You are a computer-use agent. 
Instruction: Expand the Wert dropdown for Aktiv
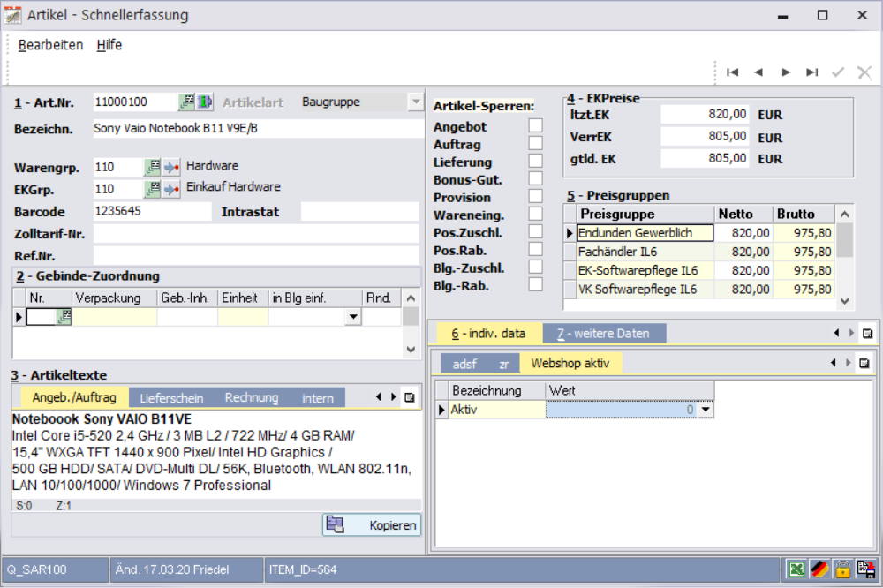pos(706,410)
